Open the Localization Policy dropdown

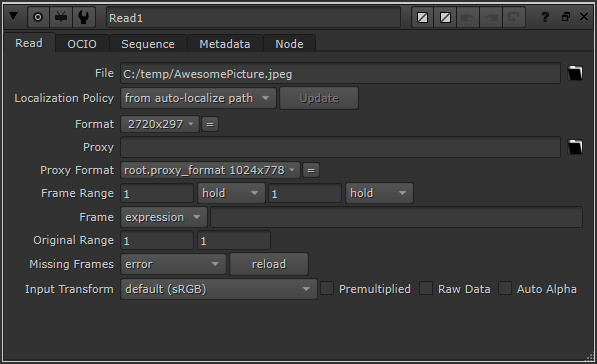pyautogui.click(x=198, y=98)
